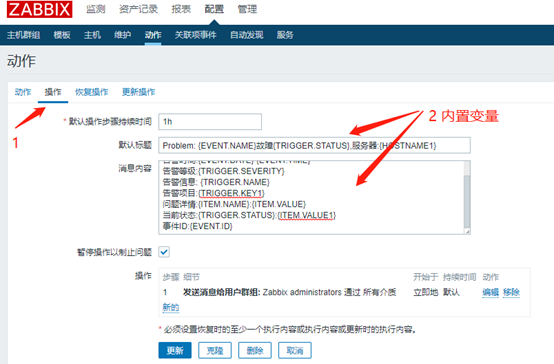The height and width of the screenshot is (364, 554).
Task: Click 移除 link for operation step 1
Action: pyautogui.click(x=511, y=292)
